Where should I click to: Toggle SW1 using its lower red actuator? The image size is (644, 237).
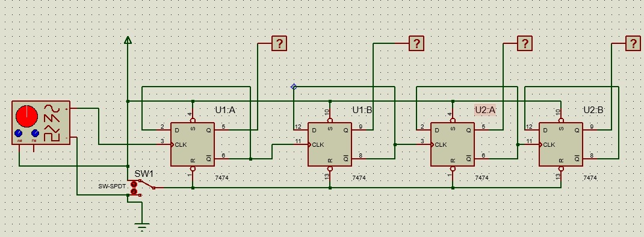tap(134, 191)
